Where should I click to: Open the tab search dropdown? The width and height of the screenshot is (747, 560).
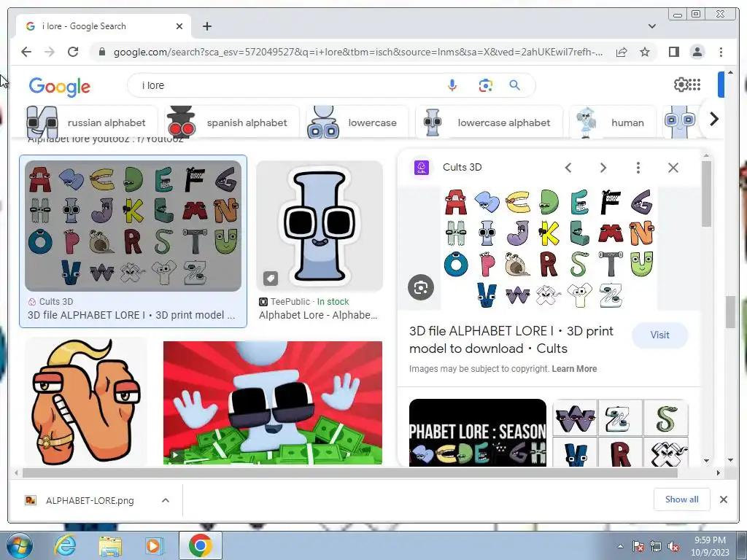coord(651,26)
